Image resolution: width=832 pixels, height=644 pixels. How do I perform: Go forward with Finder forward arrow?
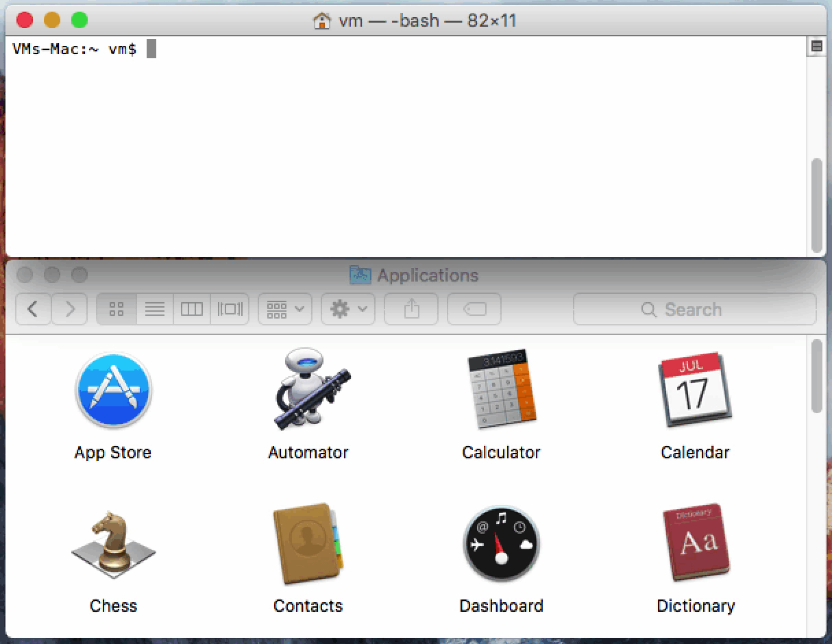(69, 310)
